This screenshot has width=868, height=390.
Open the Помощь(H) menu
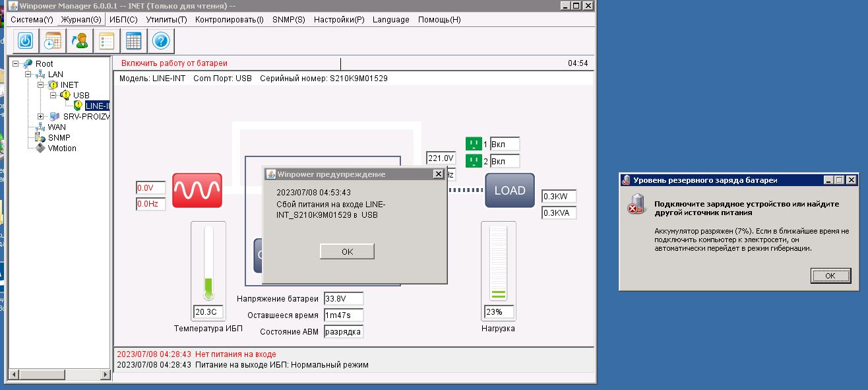click(439, 20)
